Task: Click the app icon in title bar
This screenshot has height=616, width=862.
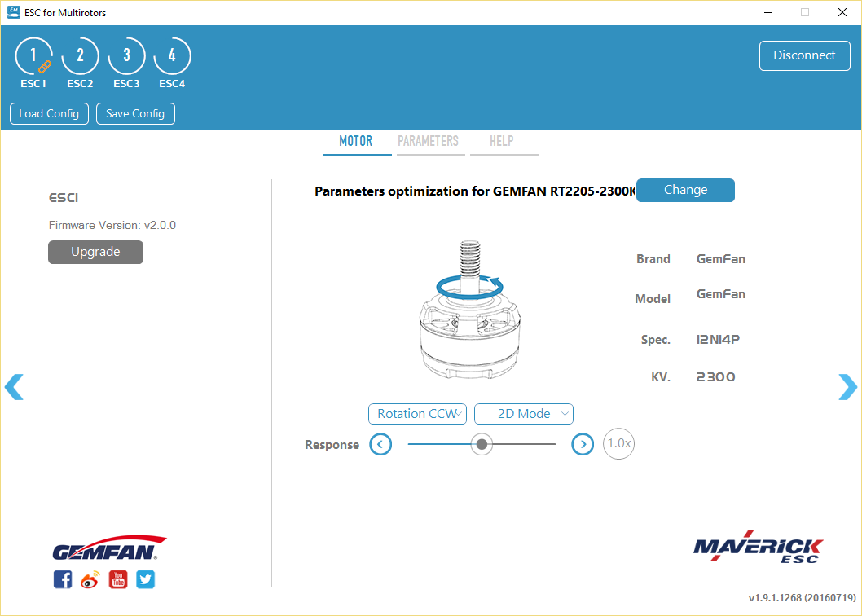Action: [13, 12]
